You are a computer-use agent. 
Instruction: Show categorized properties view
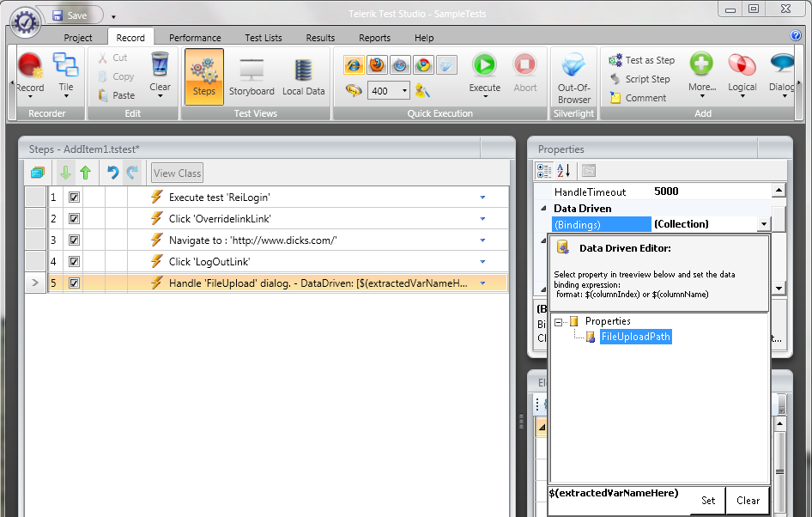(x=543, y=170)
